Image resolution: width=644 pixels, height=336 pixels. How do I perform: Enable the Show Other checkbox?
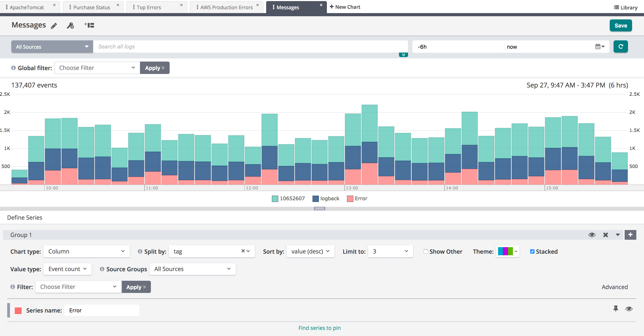click(x=426, y=251)
